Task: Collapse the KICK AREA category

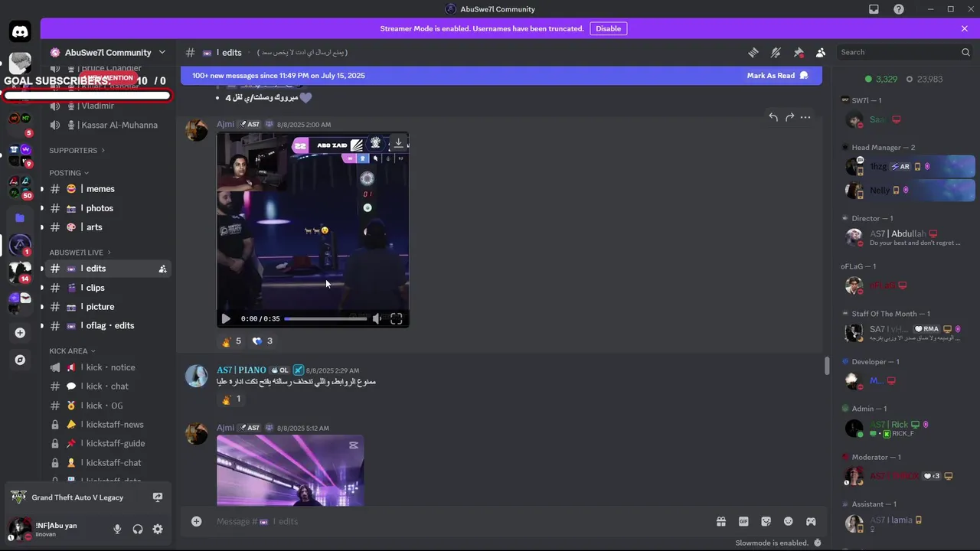Action: pos(73,351)
